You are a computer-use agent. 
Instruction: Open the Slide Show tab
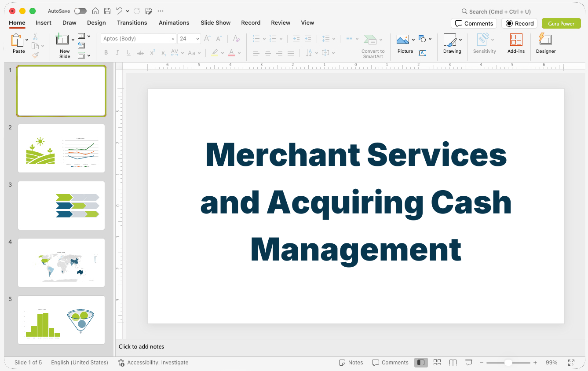click(x=215, y=23)
